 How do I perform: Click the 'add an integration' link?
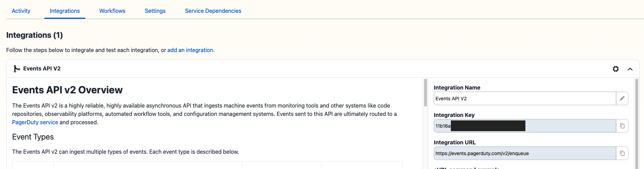[x=191, y=50]
